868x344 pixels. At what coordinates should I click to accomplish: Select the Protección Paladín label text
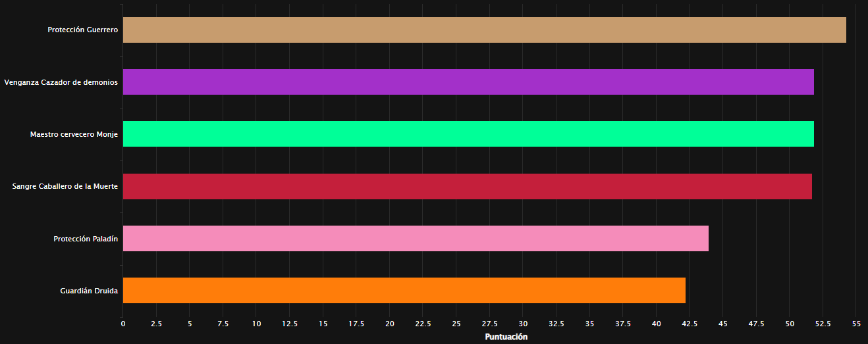[86, 239]
